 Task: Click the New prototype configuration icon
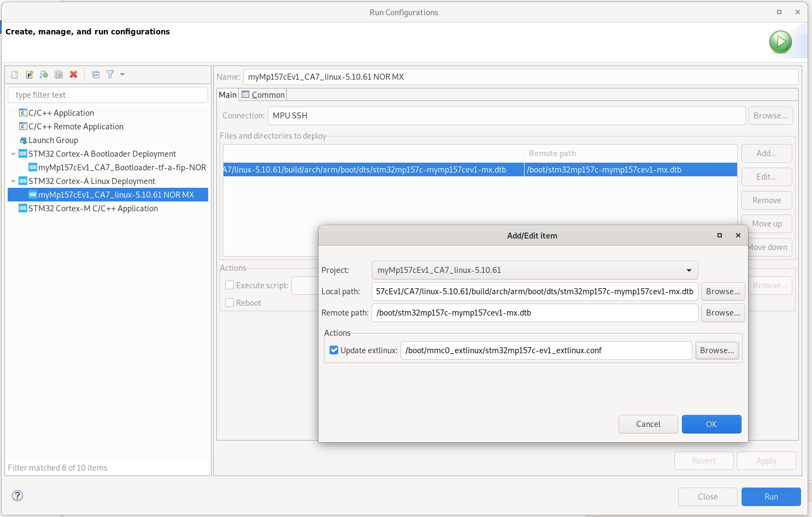click(x=30, y=74)
